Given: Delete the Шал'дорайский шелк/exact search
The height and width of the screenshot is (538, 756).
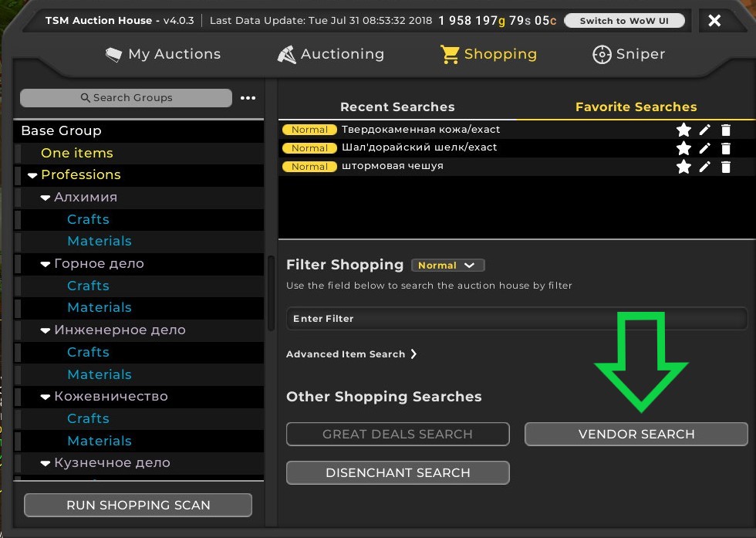Looking at the screenshot, I should click(x=726, y=149).
